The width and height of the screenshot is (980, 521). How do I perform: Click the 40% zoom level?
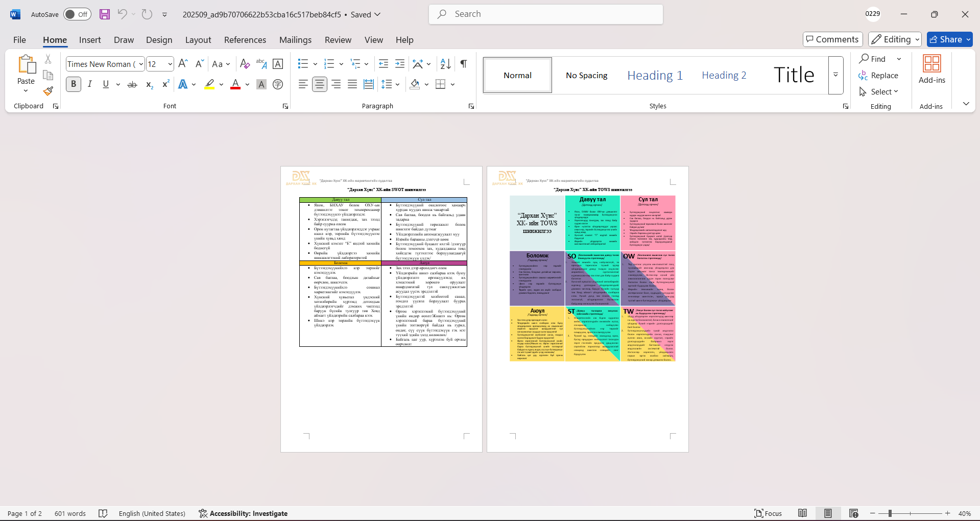click(x=964, y=513)
